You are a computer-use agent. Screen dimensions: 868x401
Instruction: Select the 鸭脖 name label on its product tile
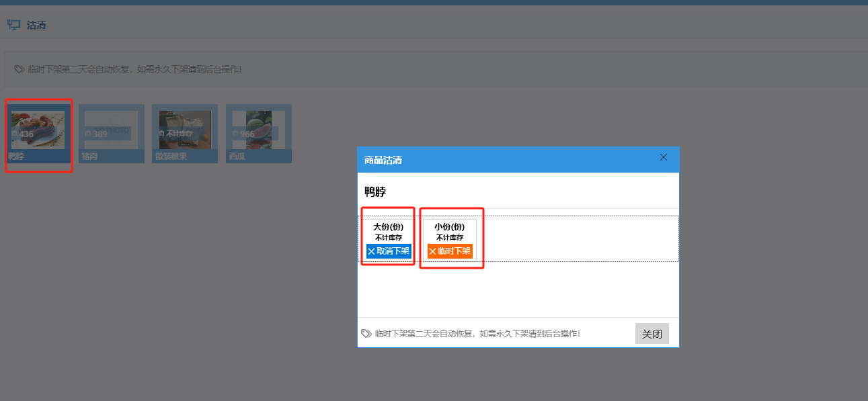(x=15, y=157)
